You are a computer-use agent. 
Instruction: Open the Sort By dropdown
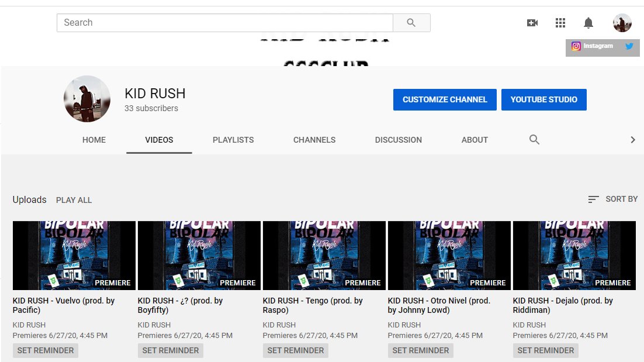612,199
